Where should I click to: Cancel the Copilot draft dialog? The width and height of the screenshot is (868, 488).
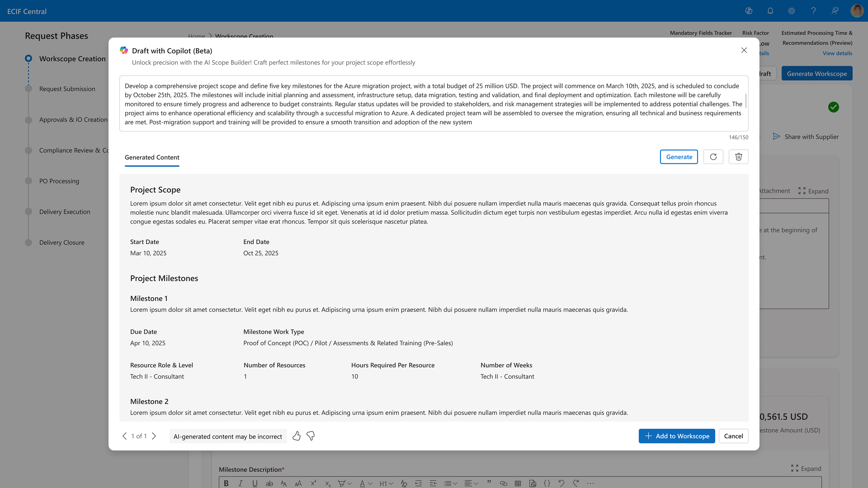tap(733, 436)
